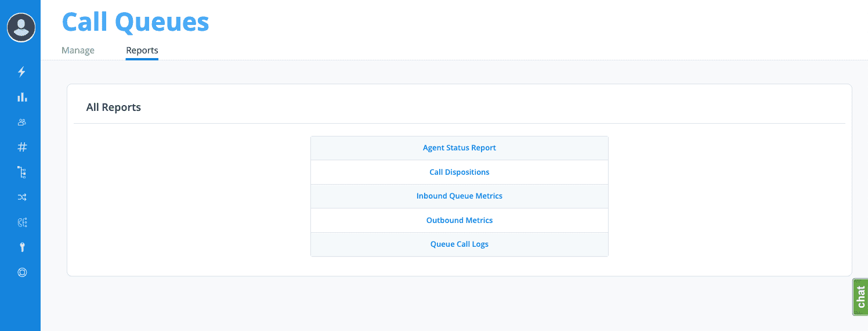Screen dimensions: 868x331
Task: Click the All Reports panel heading
Action: (114, 107)
